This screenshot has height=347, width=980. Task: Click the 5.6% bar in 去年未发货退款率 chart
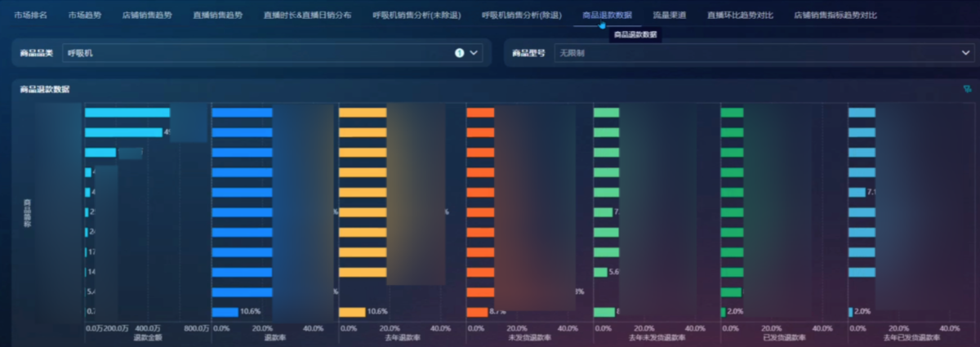[x=600, y=272]
